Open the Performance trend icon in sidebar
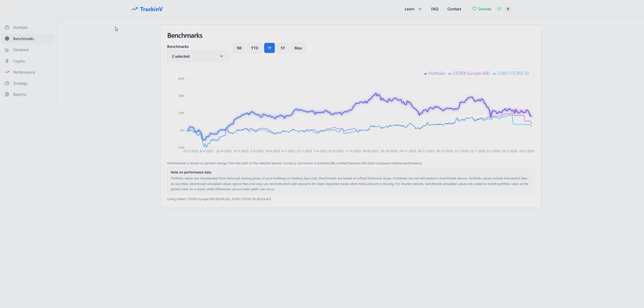The width and height of the screenshot is (644, 308). [x=7, y=72]
